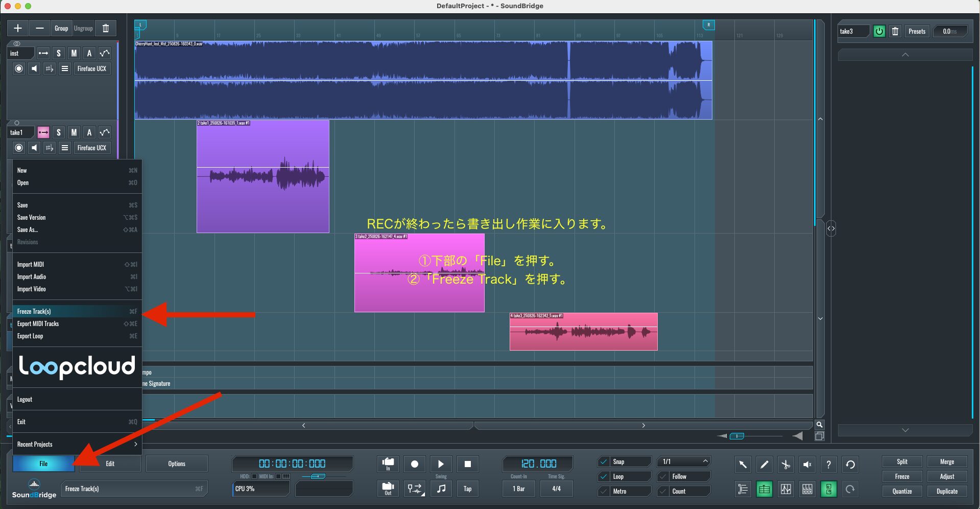Click the Duplicate button
980x509 pixels.
pos(947,491)
